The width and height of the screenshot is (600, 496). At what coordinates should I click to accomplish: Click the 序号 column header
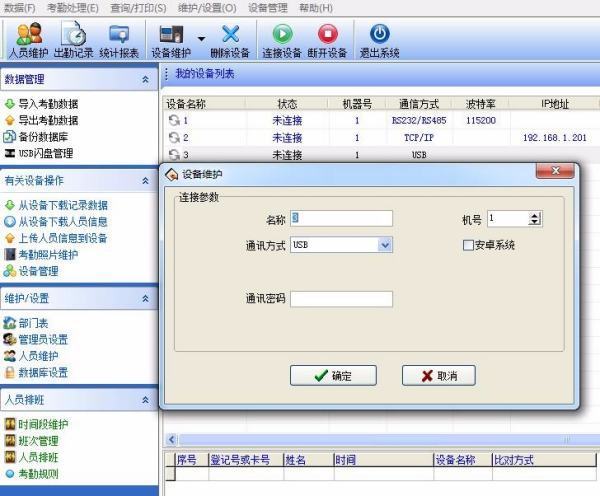tap(192, 460)
